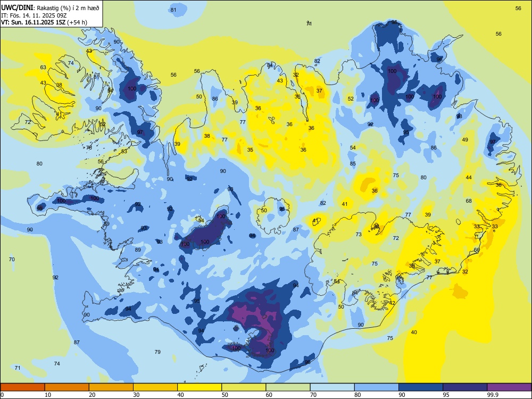Select the 'Rakastig (%) í 2 m hæð' label

[68, 8]
